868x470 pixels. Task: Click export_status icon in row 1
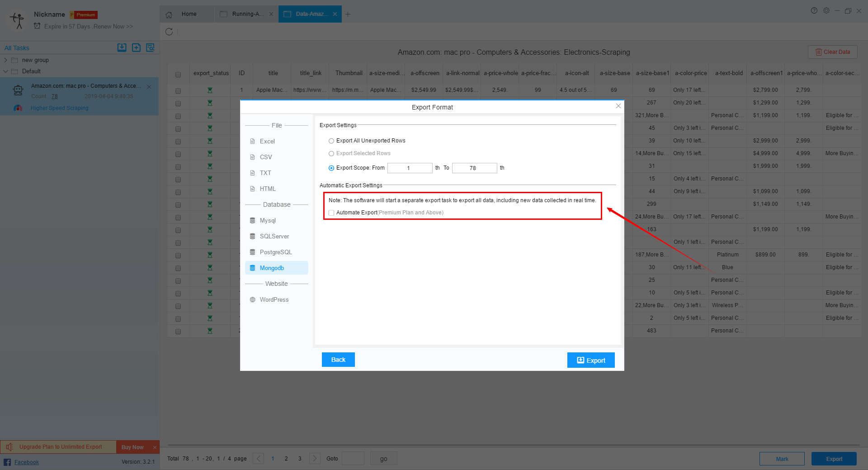point(210,90)
